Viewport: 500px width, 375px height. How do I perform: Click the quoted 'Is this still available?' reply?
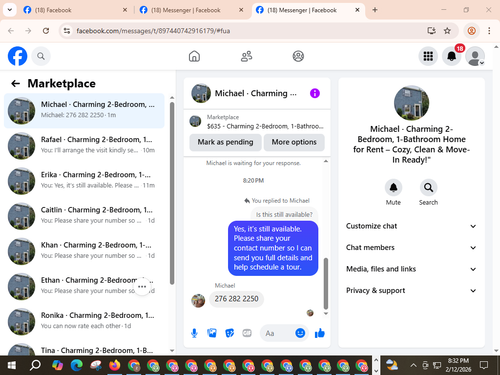(x=284, y=214)
